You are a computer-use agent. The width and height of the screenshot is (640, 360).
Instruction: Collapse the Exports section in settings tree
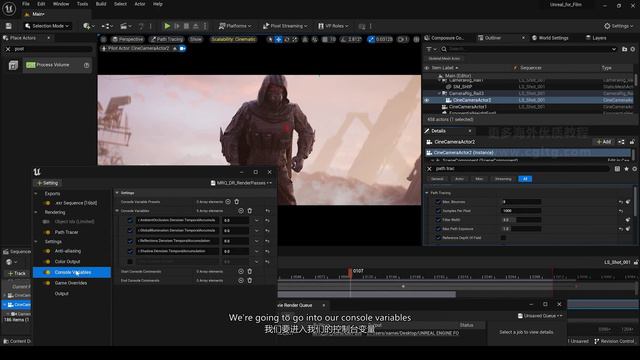click(x=36, y=193)
